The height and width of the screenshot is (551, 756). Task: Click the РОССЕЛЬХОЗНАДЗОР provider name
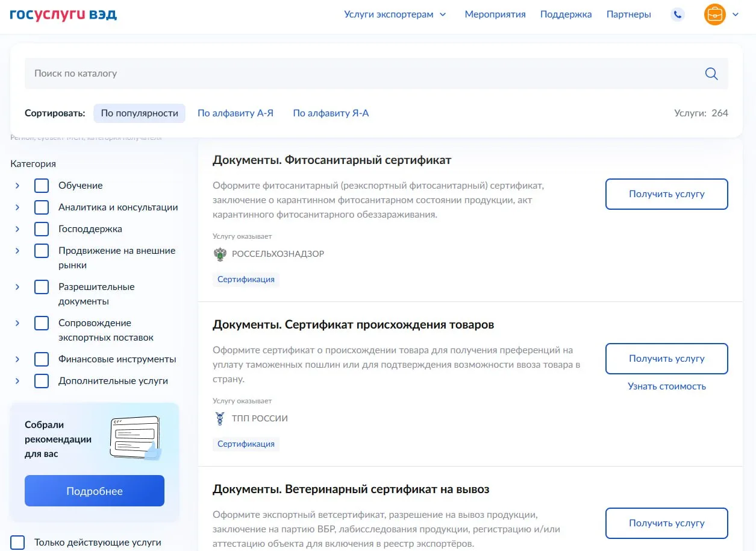[x=278, y=254]
